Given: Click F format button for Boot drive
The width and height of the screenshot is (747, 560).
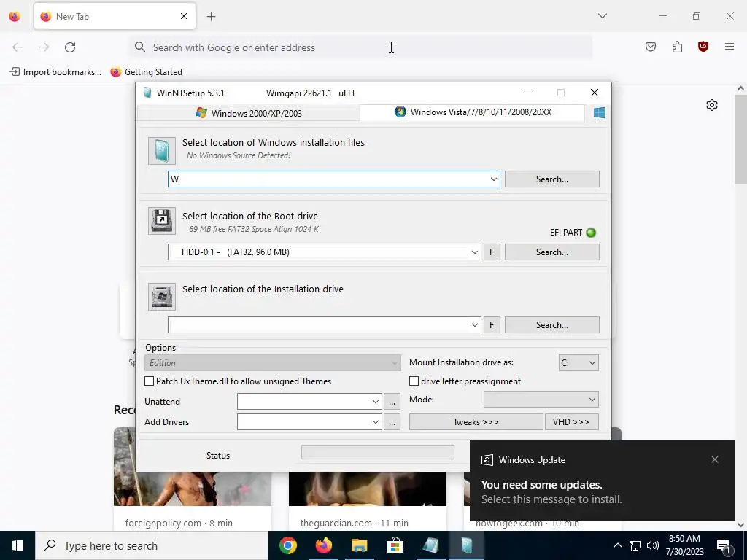Looking at the screenshot, I should pos(492,252).
